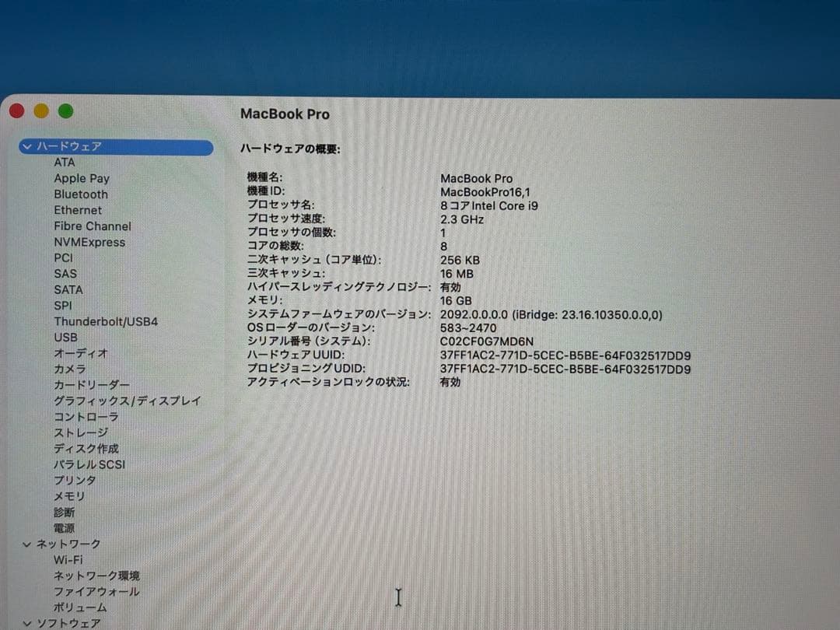Collapse the ハードウェア section

click(26, 146)
